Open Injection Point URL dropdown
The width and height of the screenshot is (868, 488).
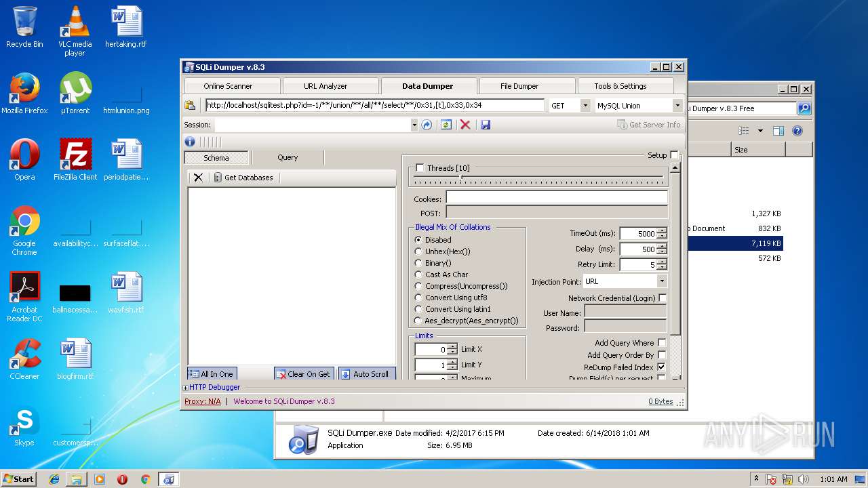click(662, 281)
